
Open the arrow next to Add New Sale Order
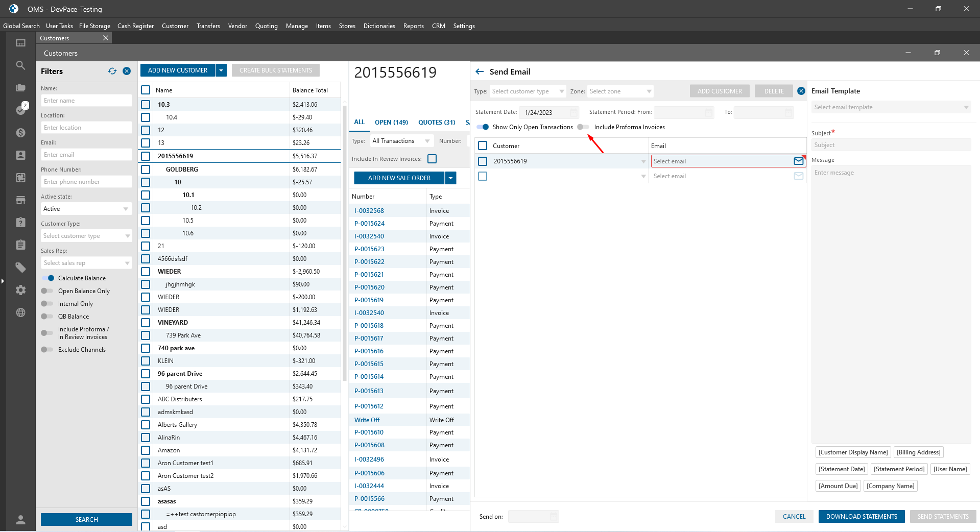(x=450, y=178)
